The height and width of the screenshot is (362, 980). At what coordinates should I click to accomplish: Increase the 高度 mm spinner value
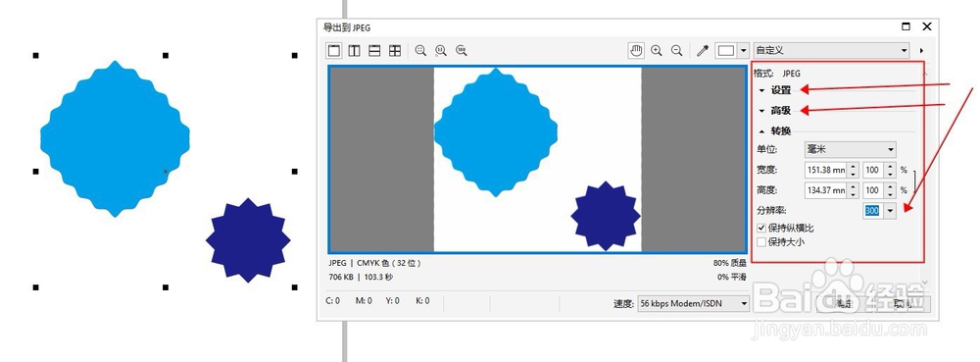tap(853, 186)
